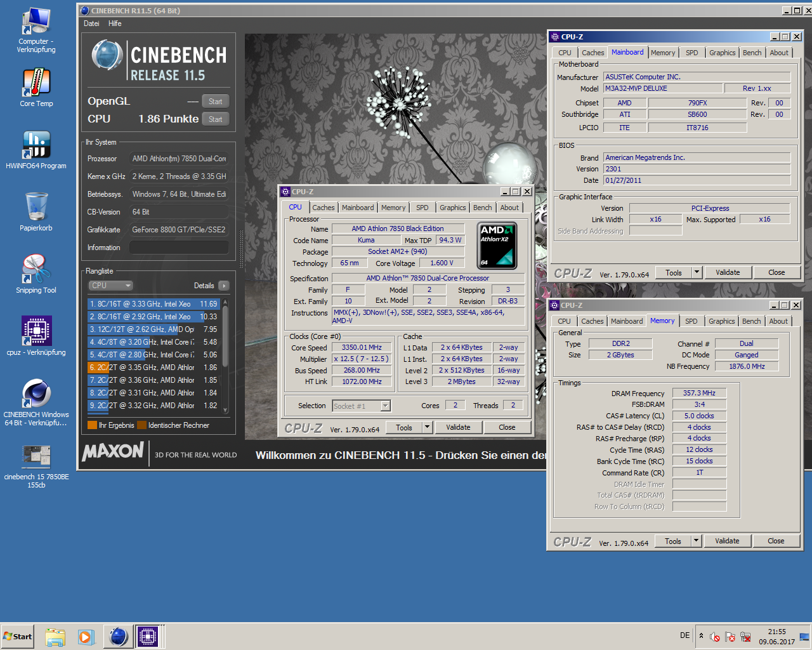Click Close in the Mainboard CPU-Z window

[776, 272]
